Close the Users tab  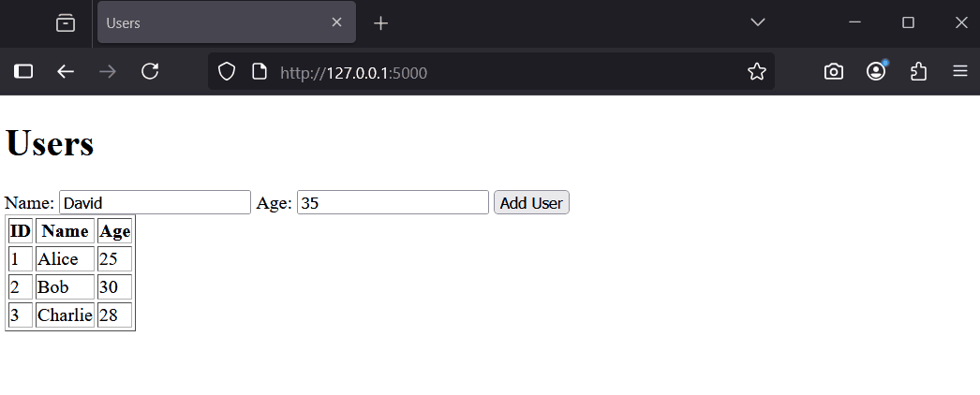(x=336, y=22)
